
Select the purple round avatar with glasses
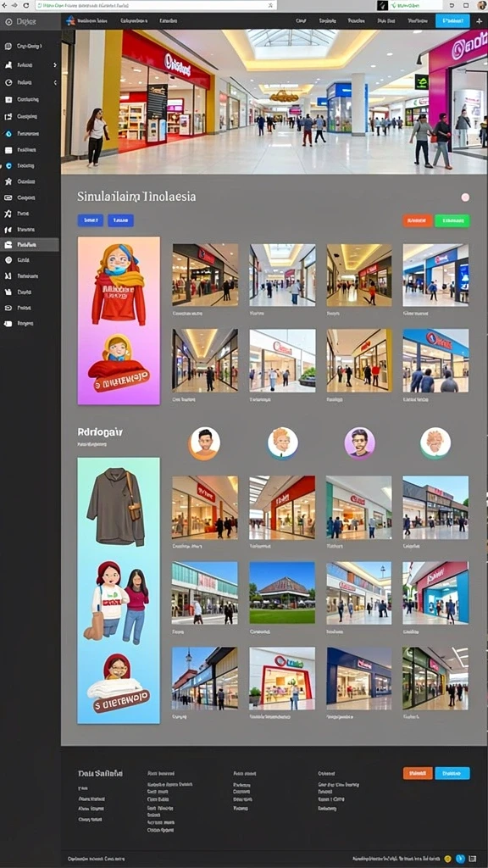tap(359, 443)
